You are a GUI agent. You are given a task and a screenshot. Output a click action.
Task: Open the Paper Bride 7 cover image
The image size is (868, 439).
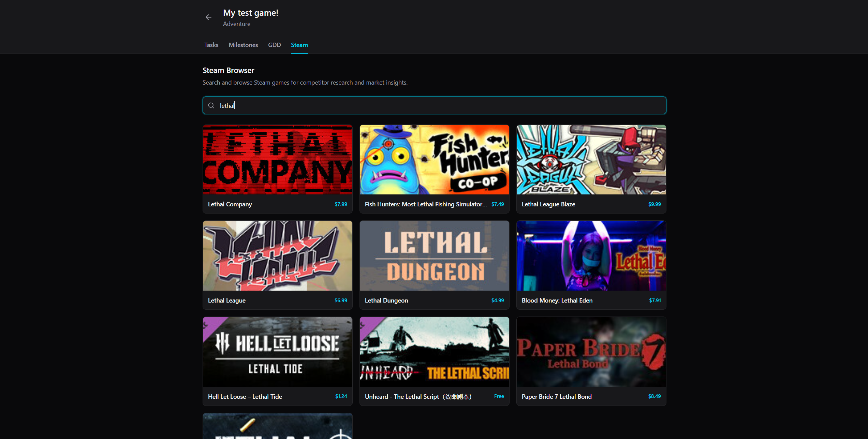click(591, 352)
